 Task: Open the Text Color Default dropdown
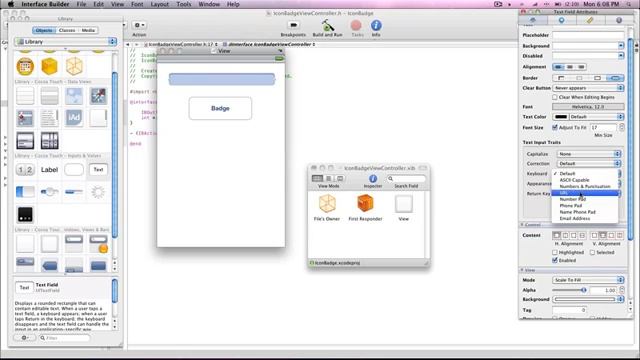tap(597, 117)
